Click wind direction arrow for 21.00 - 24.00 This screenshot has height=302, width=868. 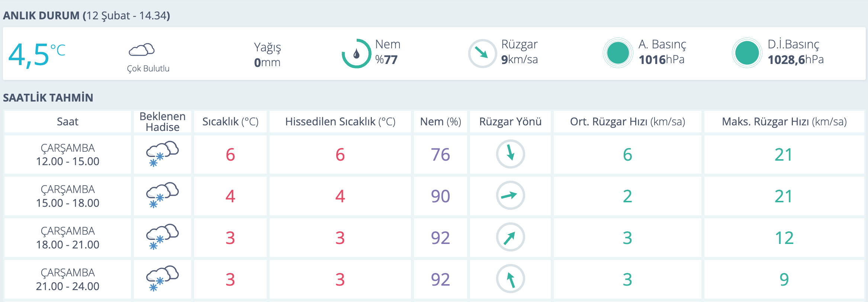pyautogui.click(x=510, y=279)
